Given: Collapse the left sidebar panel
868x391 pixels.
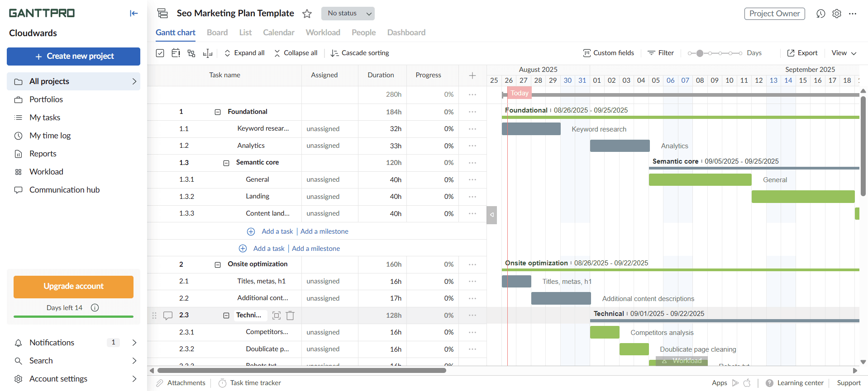Looking at the screenshot, I should pyautogui.click(x=134, y=14).
